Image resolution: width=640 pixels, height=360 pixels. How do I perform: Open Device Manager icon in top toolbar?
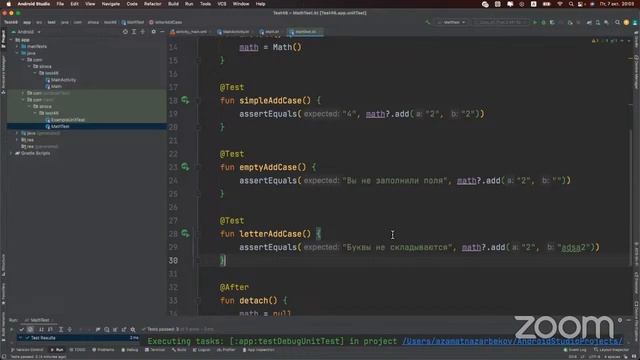(x=598, y=22)
